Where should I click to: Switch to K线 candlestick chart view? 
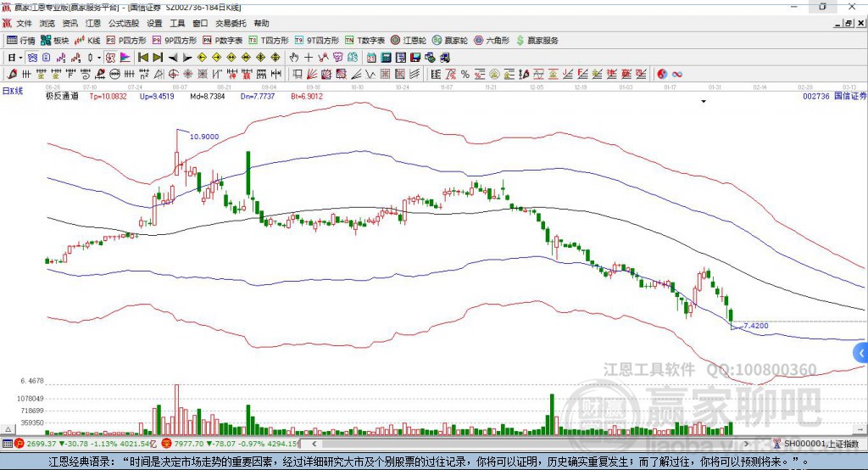coord(87,41)
